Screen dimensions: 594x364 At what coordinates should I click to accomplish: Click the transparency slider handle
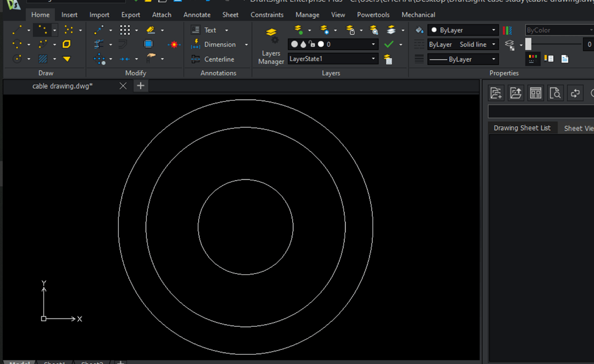click(528, 44)
